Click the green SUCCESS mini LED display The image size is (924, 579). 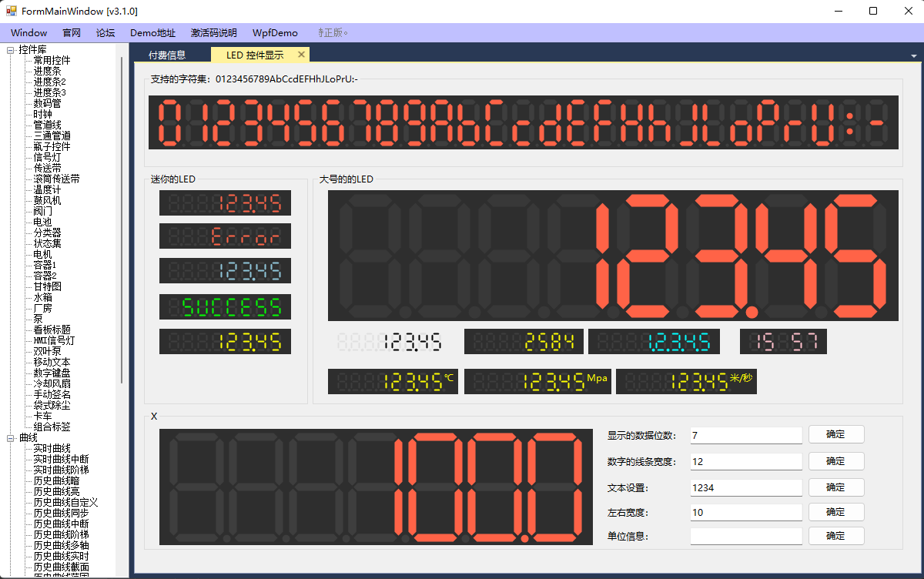coord(225,307)
